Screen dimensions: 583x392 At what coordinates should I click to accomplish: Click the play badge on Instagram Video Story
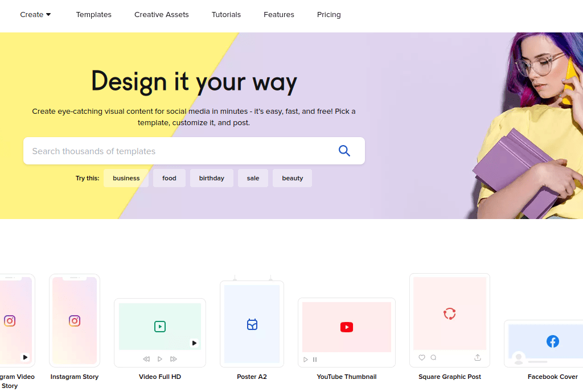tap(25, 357)
